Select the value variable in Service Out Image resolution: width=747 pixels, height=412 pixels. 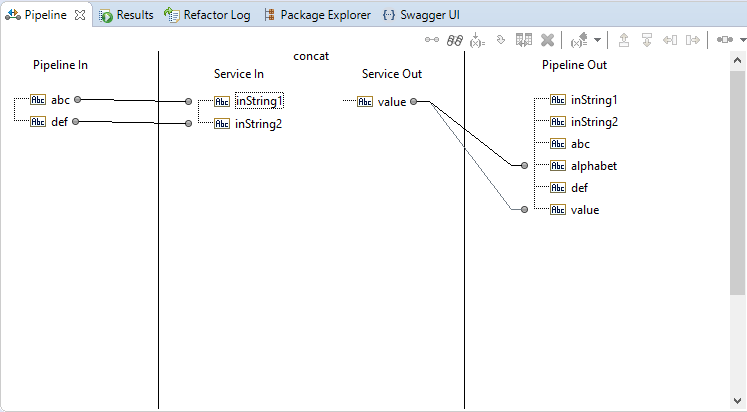coord(392,101)
